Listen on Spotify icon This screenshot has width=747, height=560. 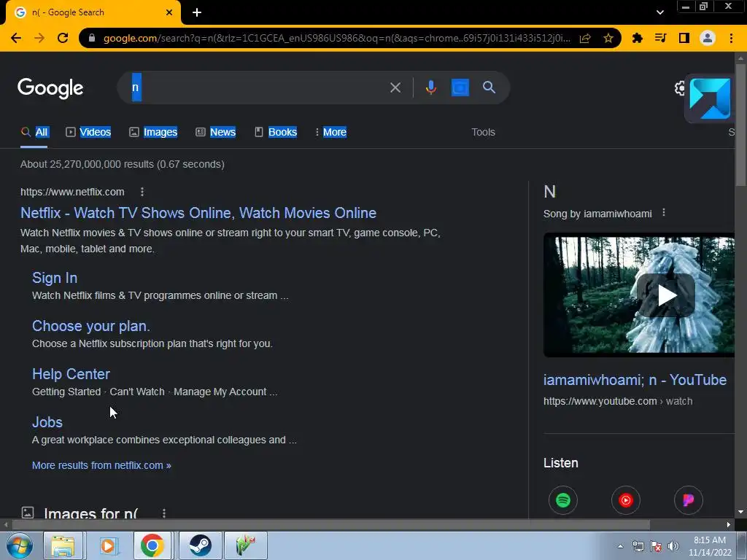click(x=562, y=500)
